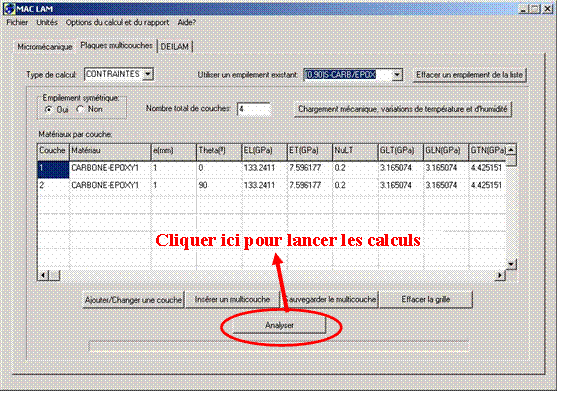
Task: Click the horizontal scroll right arrow
Action: point(500,275)
